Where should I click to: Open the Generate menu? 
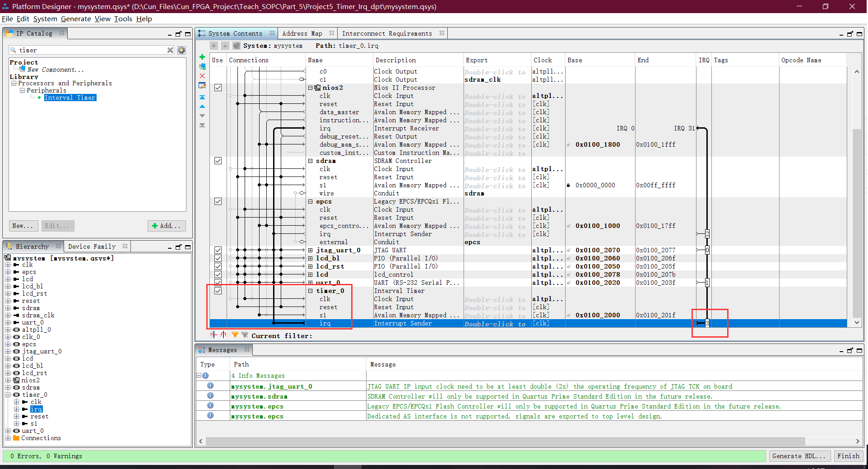[76, 19]
